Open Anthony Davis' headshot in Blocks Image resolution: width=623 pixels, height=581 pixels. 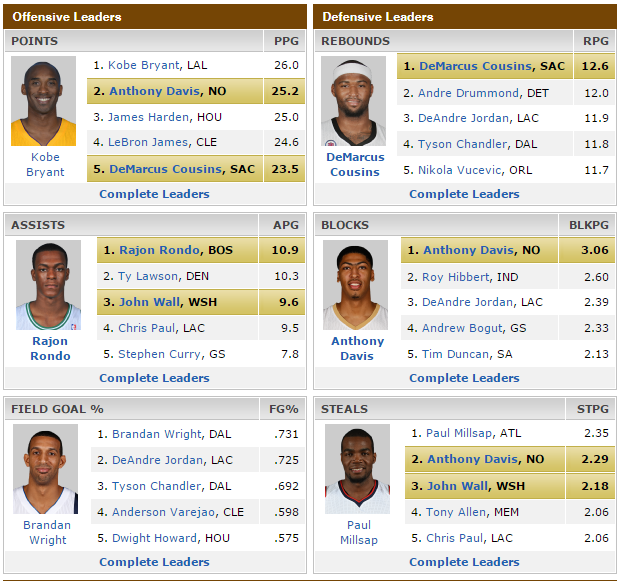[x=356, y=285]
